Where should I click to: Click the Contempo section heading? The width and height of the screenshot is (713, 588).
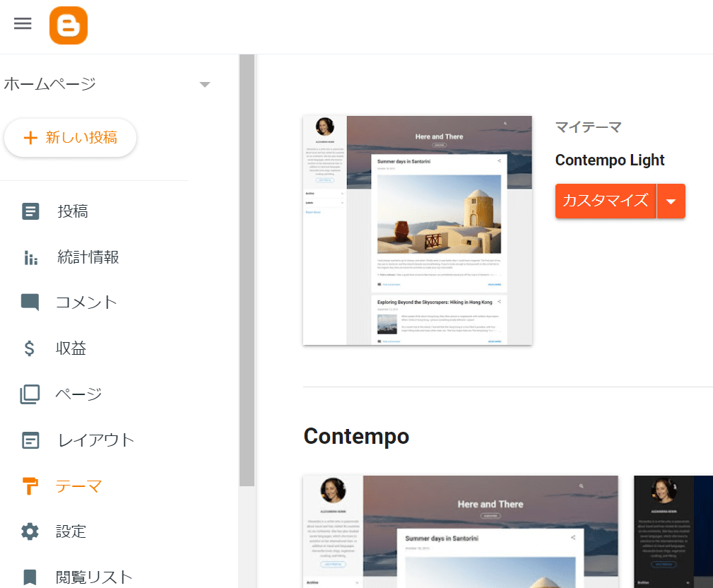tap(356, 437)
